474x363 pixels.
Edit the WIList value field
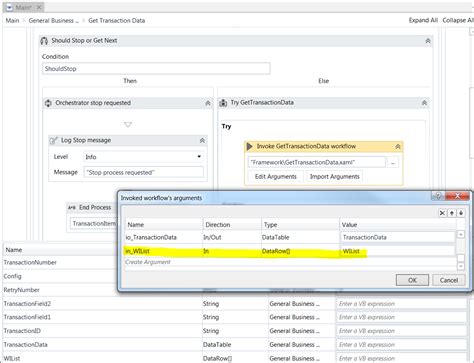398,251
